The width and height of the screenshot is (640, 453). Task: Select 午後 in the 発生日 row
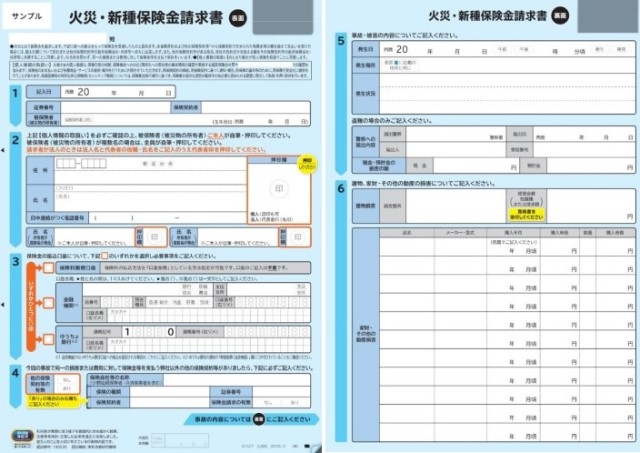523,49
